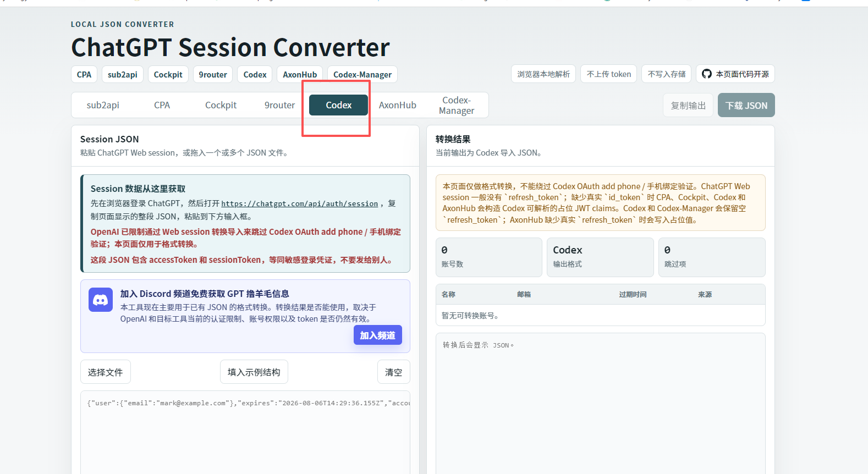Choose the Codex-Manager format tab

[x=457, y=105]
